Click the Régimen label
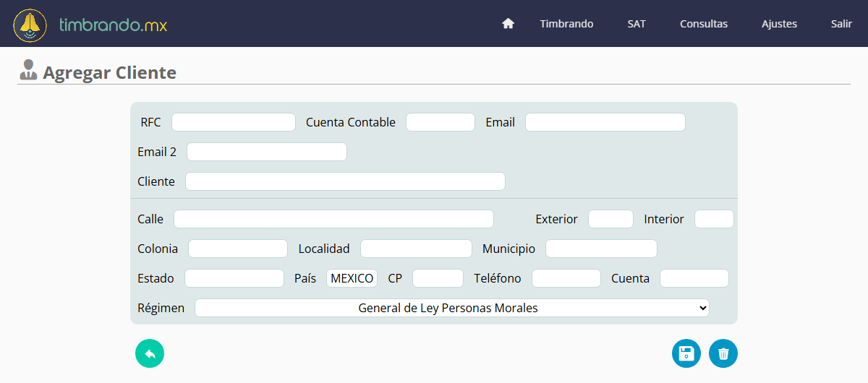This screenshot has width=868, height=383. pos(161,308)
